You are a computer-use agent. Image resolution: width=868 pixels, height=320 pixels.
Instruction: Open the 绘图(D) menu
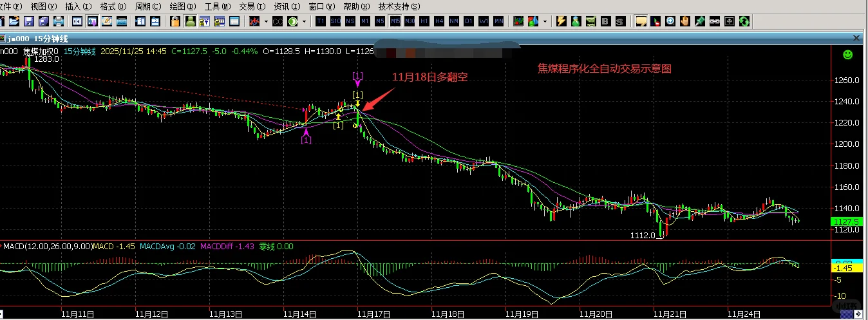click(182, 6)
